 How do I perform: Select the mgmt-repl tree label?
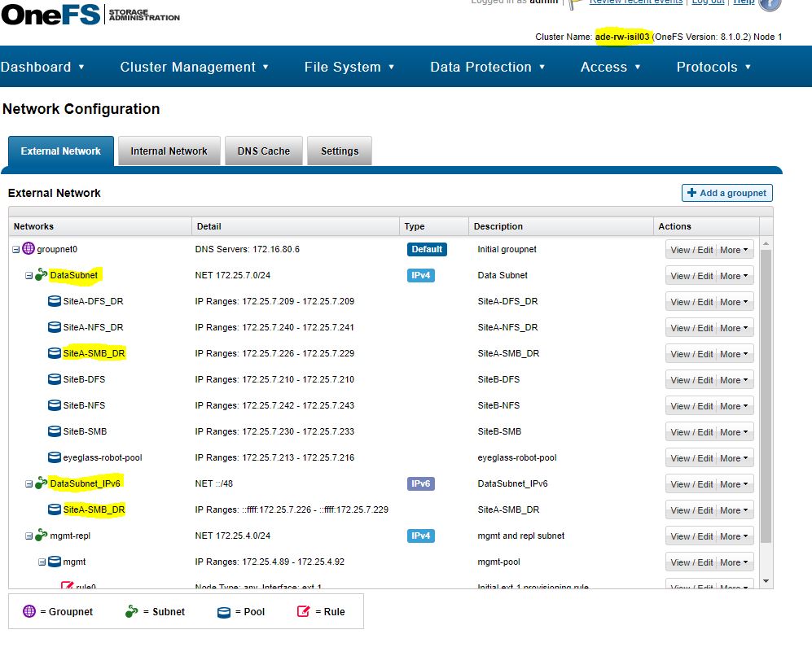(x=70, y=536)
